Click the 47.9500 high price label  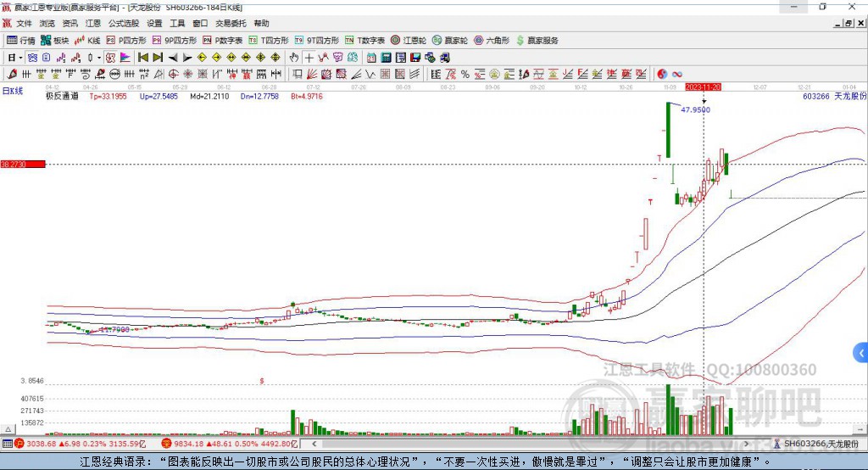pyautogui.click(x=695, y=109)
